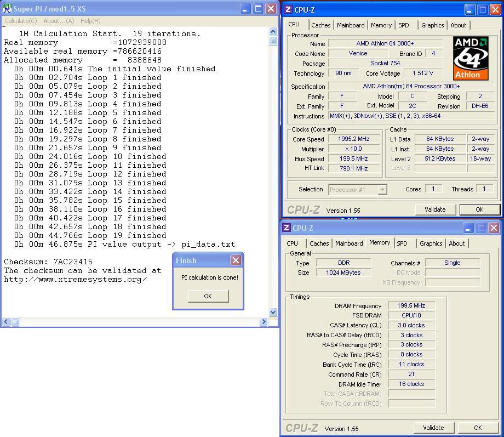Click the Revision value DH-E6
The width and height of the screenshot is (504, 437).
click(480, 106)
